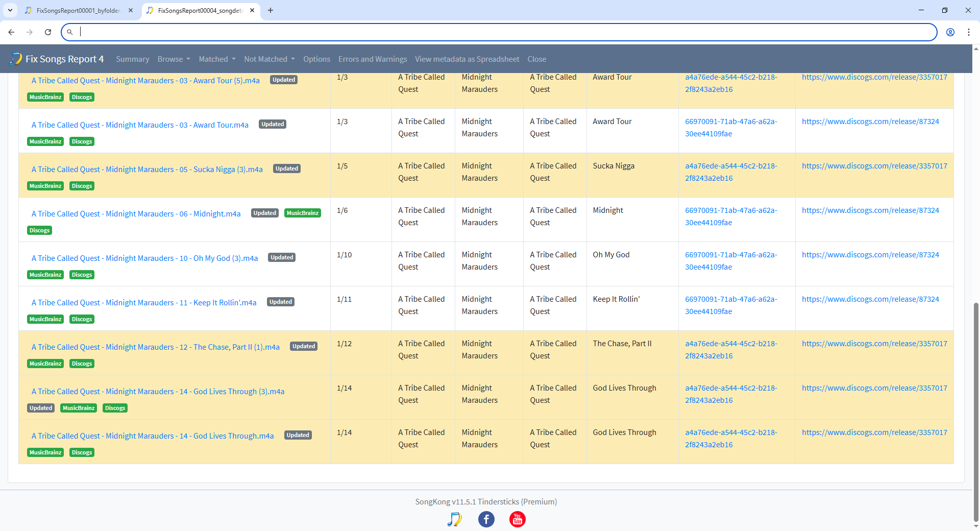Click Updated badge on Award Tour (5) row
Viewport: 980px width, 531px height.
click(284, 80)
